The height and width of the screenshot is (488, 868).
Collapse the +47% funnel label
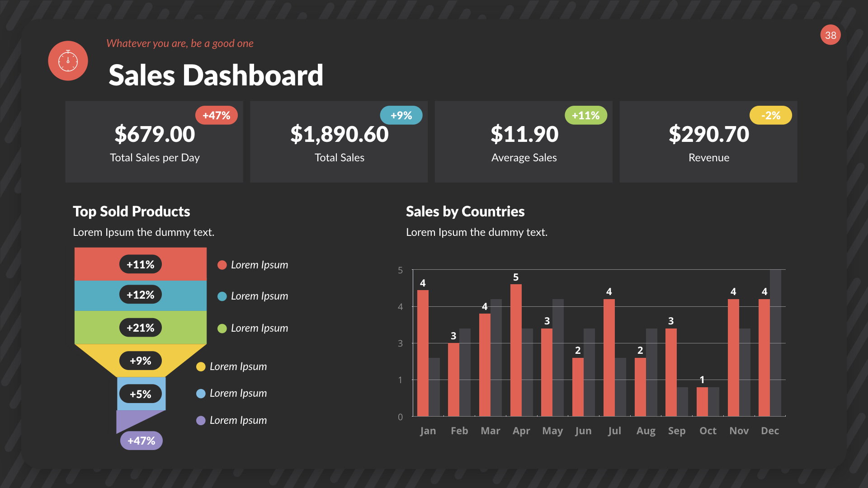tap(141, 440)
